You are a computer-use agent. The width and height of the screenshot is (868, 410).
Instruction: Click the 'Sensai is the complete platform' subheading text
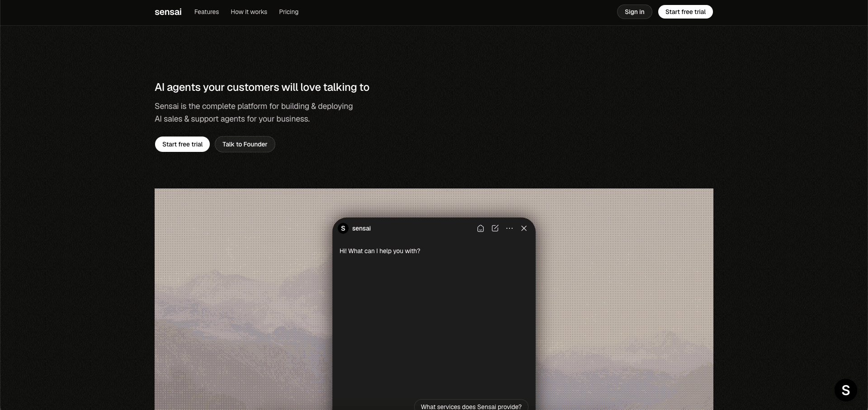(x=254, y=113)
